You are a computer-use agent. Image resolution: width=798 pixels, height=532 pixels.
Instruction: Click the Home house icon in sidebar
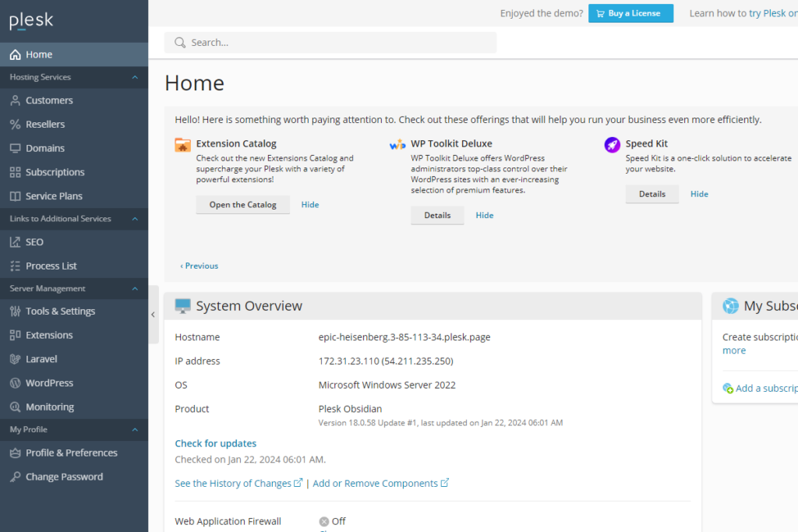tap(16, 55)
